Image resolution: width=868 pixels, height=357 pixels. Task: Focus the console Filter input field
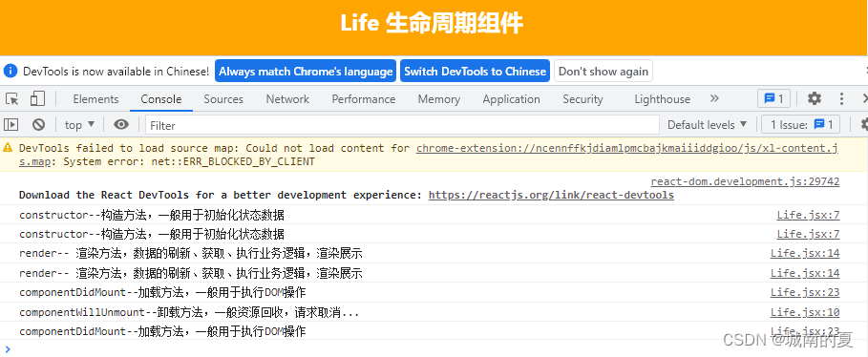tap(402, 125)
